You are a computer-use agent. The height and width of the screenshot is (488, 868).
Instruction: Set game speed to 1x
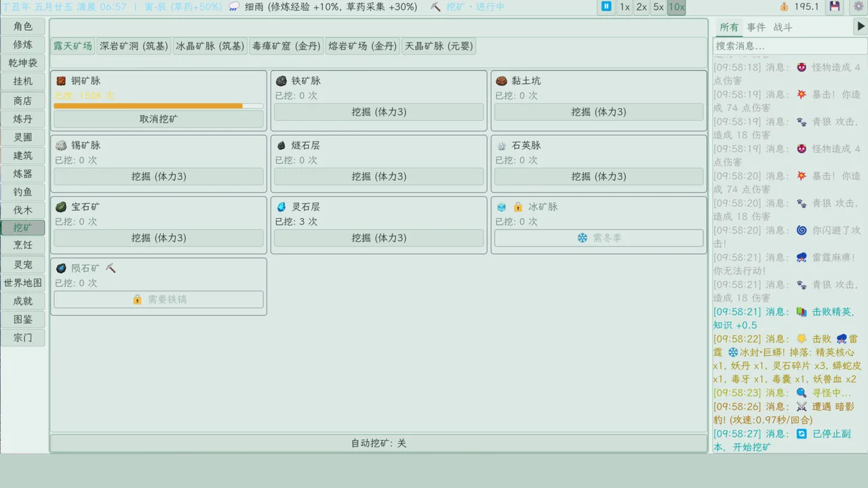625,7
